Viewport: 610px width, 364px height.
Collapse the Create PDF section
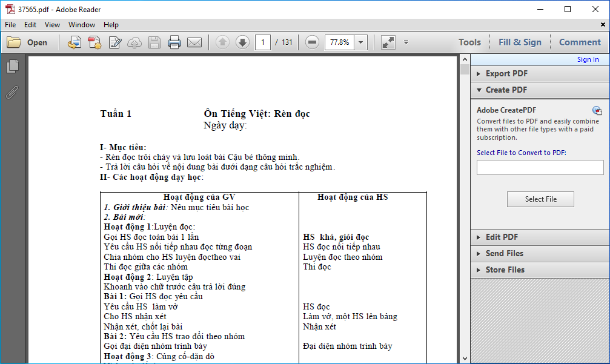(506, 90)
